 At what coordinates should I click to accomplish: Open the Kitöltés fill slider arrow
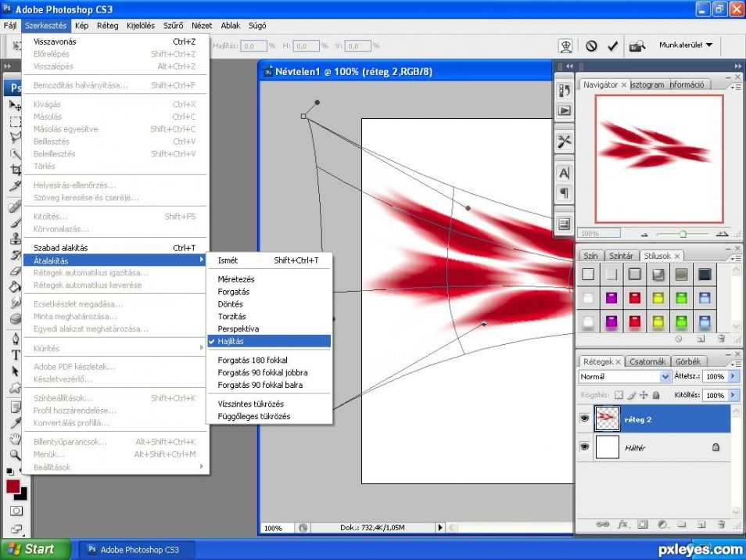tap(733, 396)
